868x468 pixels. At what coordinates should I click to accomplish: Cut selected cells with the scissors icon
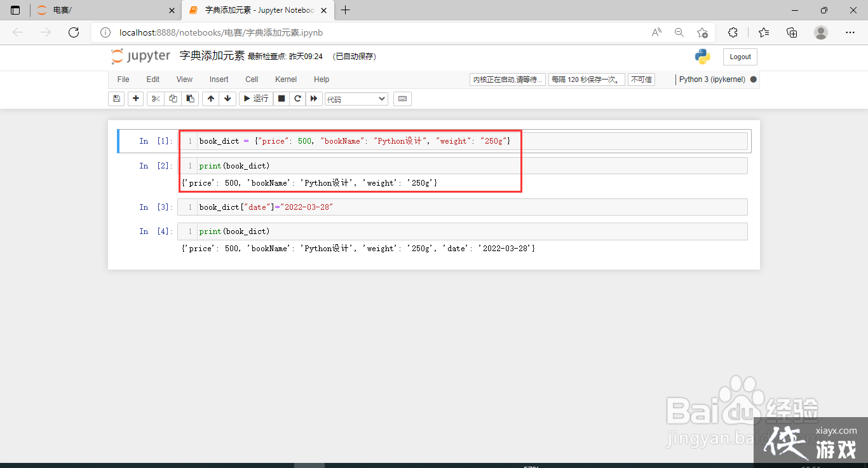click(156, 99)
